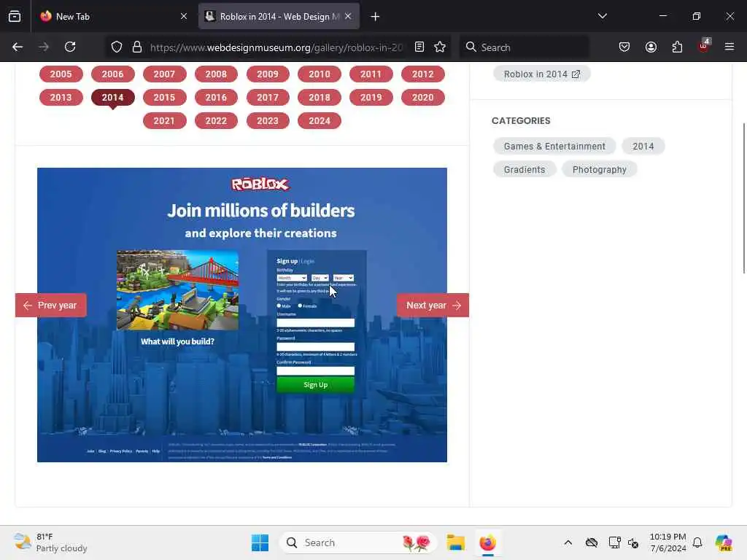Viewport: 747px width, 560px height.
Task: Go to Prev year
Action: point(51,306)
